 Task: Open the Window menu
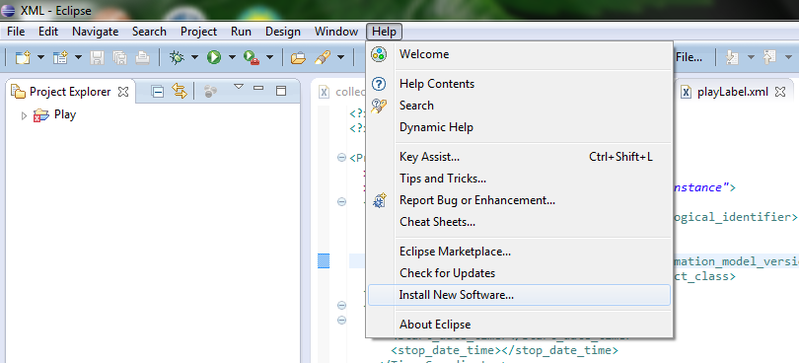[x=336, y=32]
